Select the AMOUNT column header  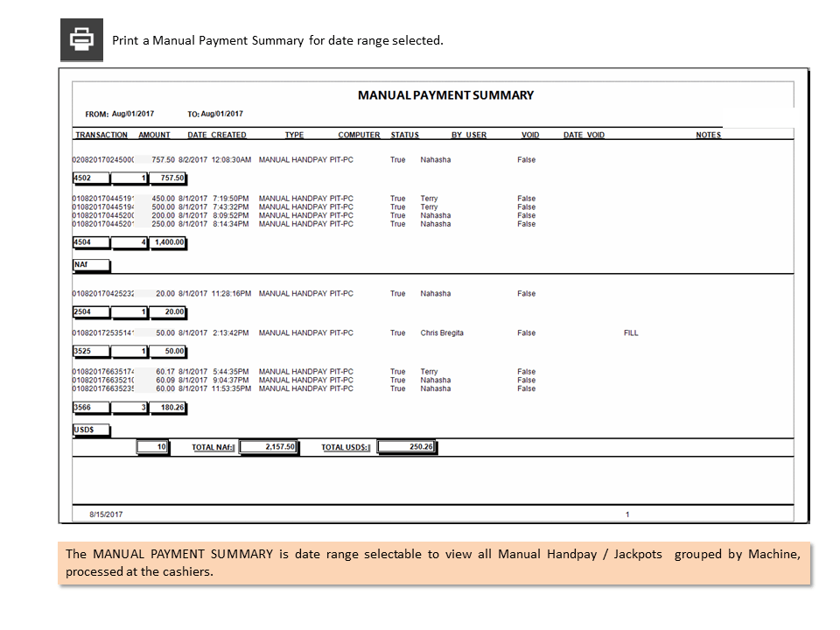pyautogui.click(x=154, y=135)
